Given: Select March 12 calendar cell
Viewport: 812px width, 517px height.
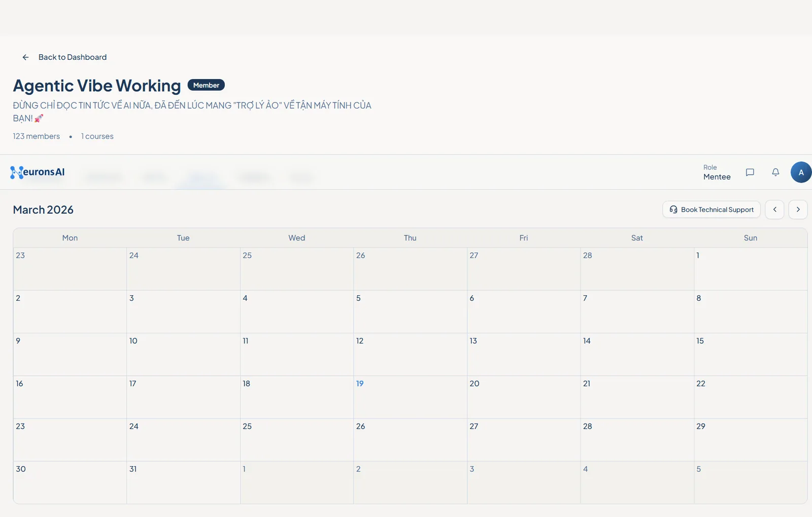Looking at the screenshot, I should [410, 355].
